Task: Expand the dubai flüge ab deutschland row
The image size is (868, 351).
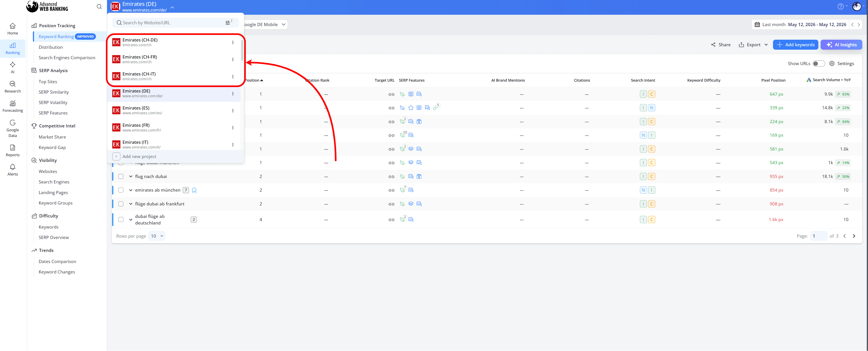Action: tap(131, 220)
